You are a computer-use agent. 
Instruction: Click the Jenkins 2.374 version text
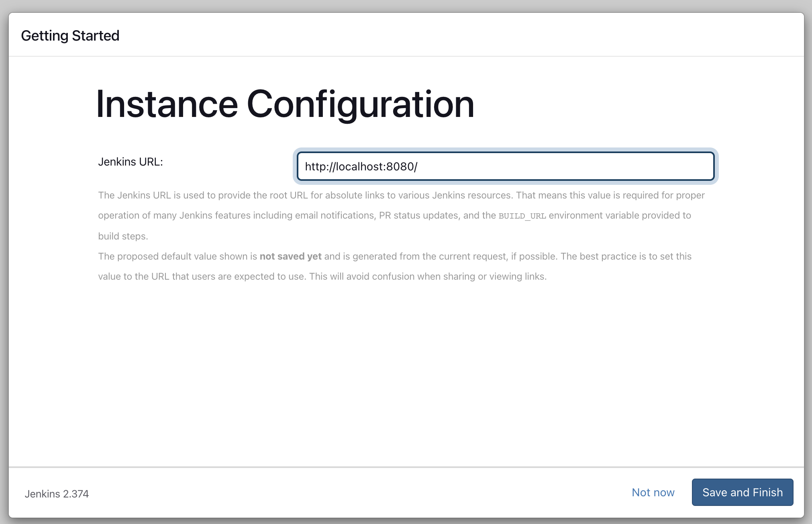[x=57, y=494]
